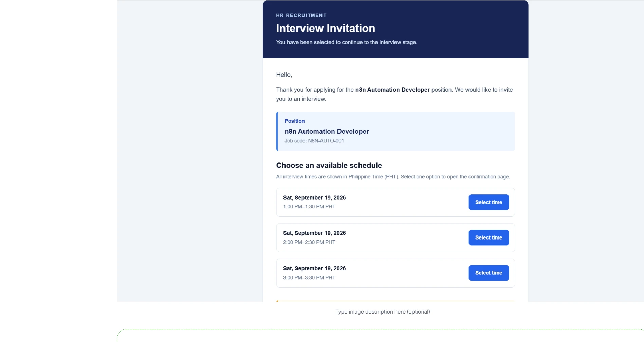The image size is (644, 342).
Task: Click 'Choose an available schedule' heading
Action: point(329,165)
